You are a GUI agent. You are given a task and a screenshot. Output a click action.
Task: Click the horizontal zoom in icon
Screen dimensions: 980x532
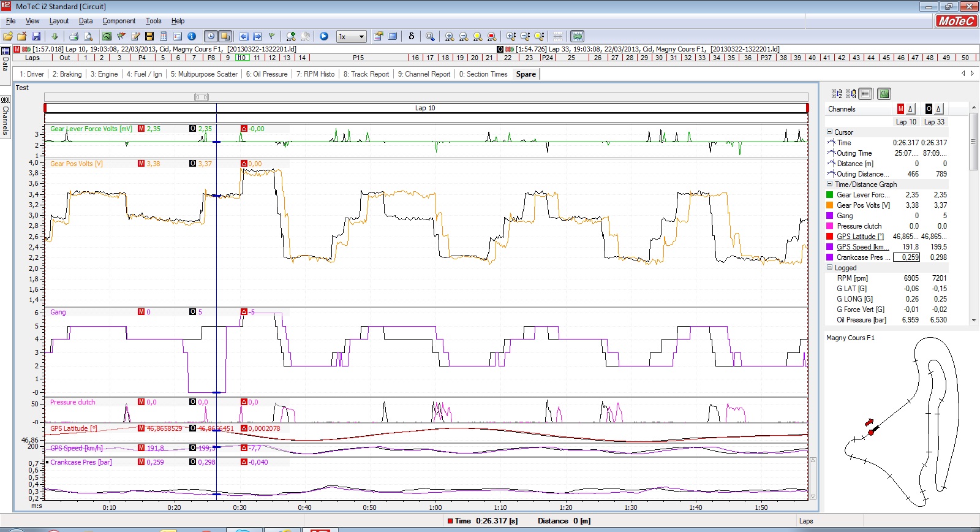pyautogui.click(x=450, y=36)
